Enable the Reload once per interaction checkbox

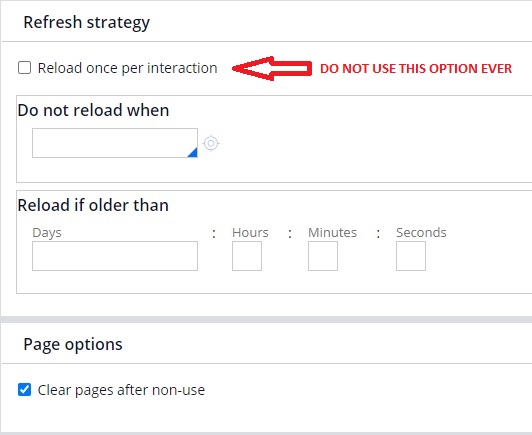[x=24, y=68]
